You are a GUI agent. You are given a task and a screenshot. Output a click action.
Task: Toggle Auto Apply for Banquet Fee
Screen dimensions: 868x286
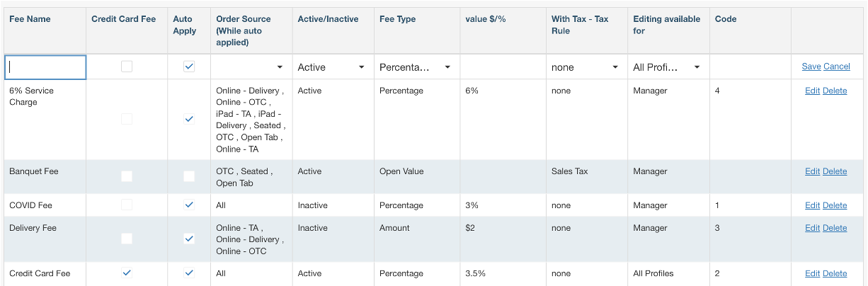click(189, 176)
